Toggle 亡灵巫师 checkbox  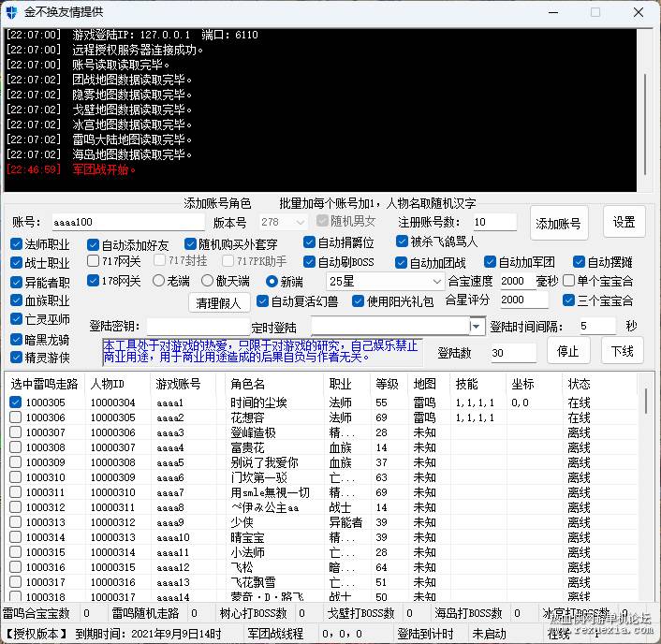coord(16,319)
